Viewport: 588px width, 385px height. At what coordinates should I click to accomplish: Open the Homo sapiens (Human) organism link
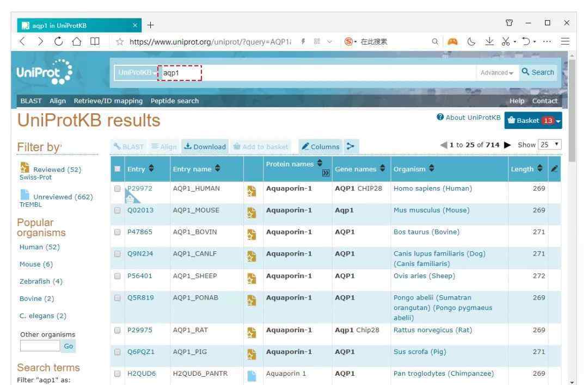(432, 188)
